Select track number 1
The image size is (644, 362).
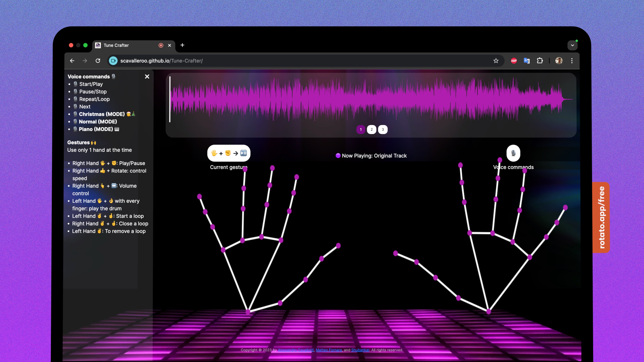(361, 129)
